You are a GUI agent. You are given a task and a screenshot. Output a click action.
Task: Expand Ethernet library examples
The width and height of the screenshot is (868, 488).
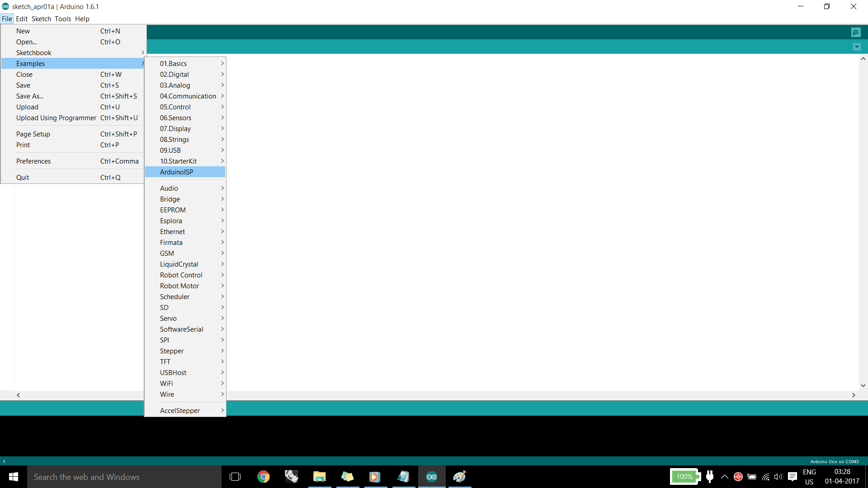[185, 232]
